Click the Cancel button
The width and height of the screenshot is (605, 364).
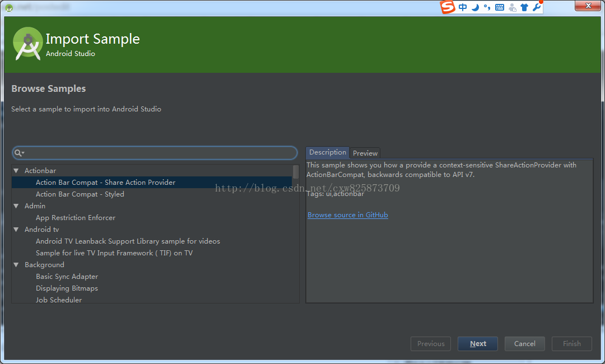(525, 344)
